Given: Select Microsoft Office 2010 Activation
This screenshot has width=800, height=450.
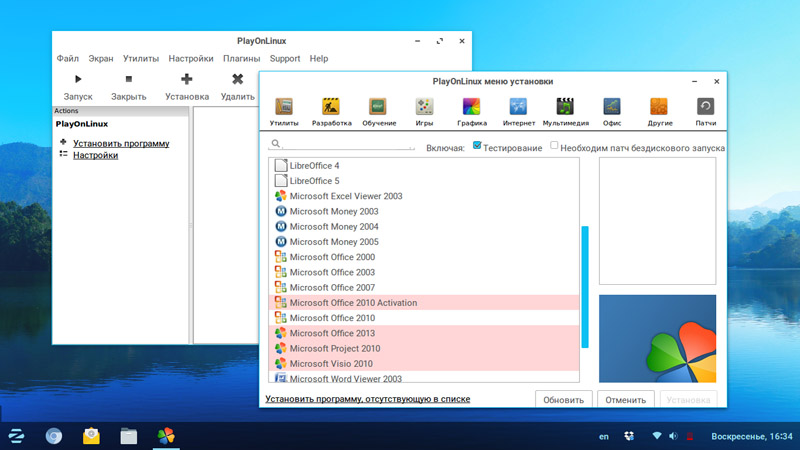Looking at the screenshot, I should 424,303.
